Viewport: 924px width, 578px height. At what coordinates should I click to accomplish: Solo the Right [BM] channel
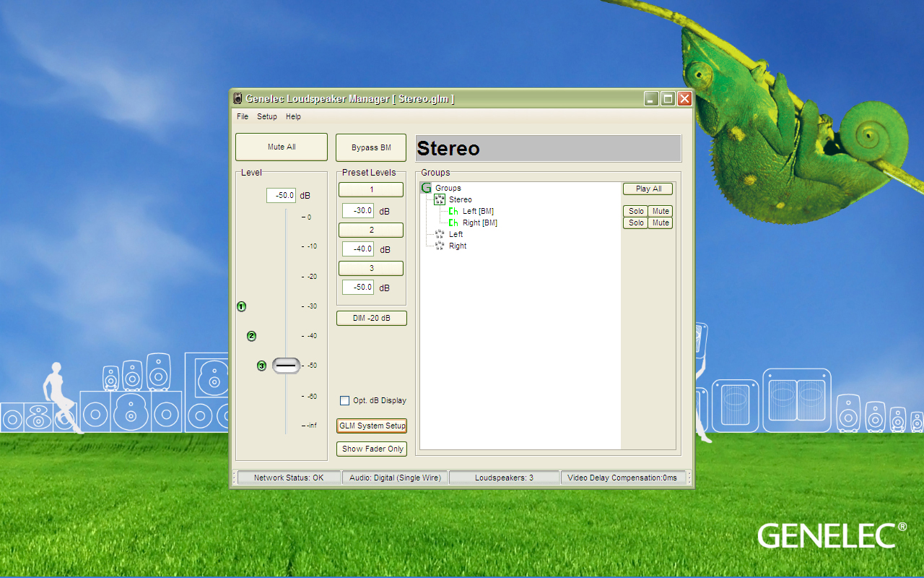[x=635, y=223]
